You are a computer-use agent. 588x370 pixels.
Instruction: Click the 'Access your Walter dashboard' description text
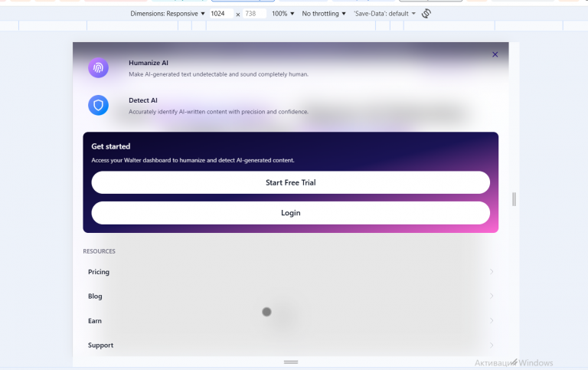(193, 160)
